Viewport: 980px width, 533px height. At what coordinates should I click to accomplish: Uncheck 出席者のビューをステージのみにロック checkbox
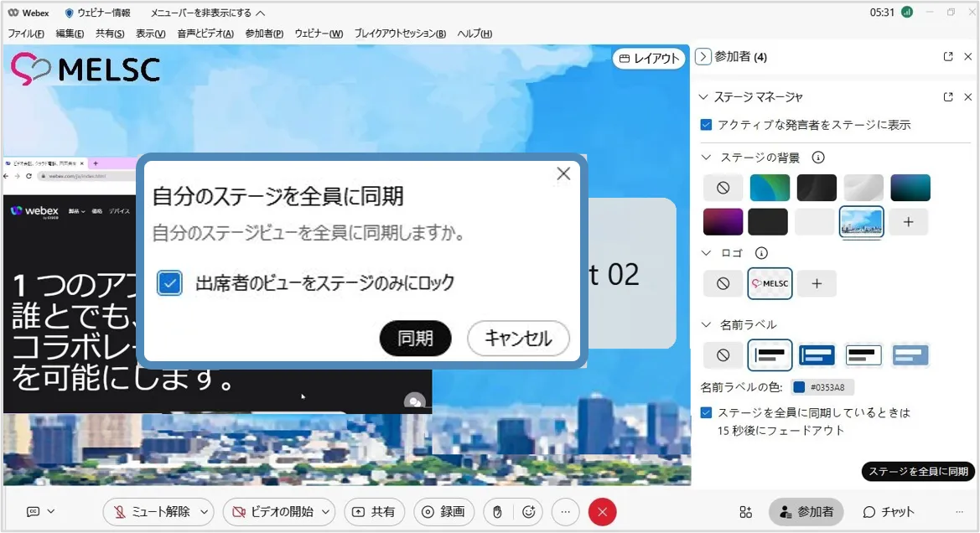point(169,283)
